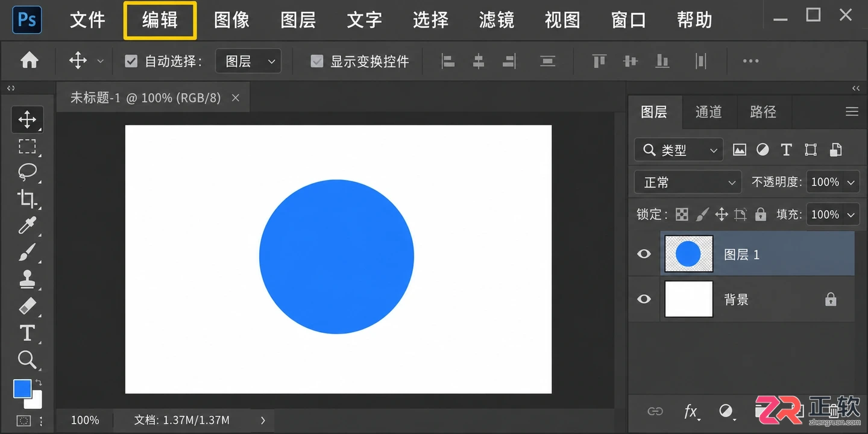Open the 填充 100% dropdown
This screenshot has height=434, width=868.
tap(833, 214)
